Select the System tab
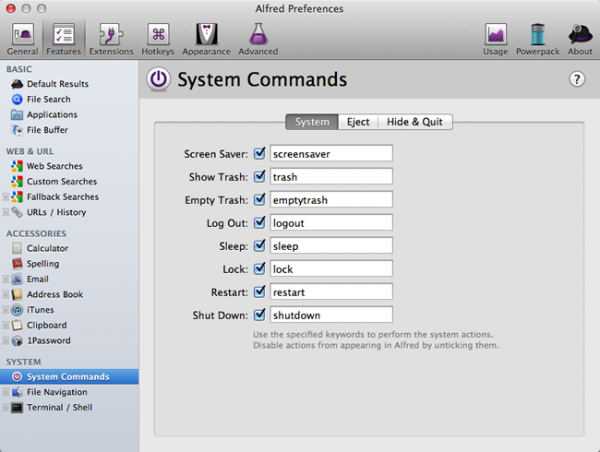 tap(312, 122)
